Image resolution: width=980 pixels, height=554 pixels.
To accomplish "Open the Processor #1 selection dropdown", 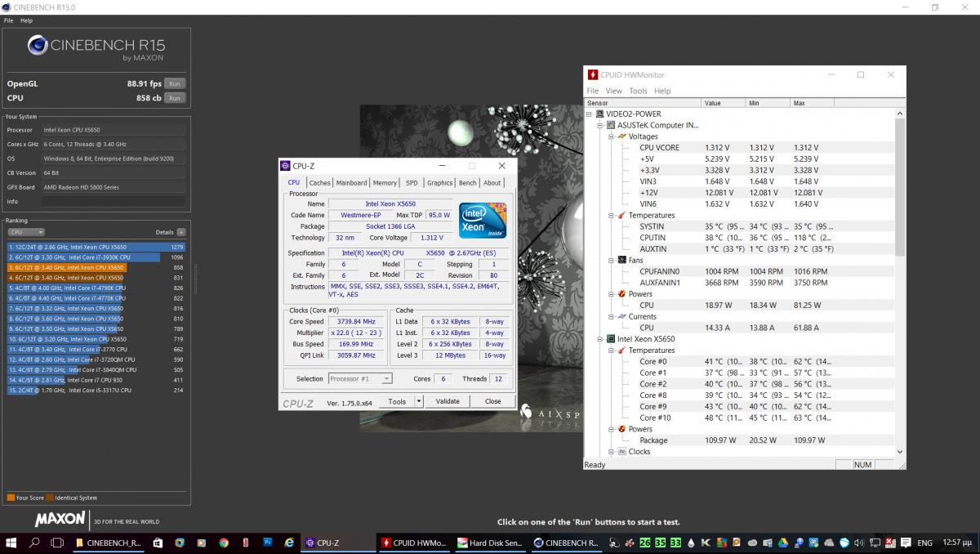I will click(x=360, y=378).
